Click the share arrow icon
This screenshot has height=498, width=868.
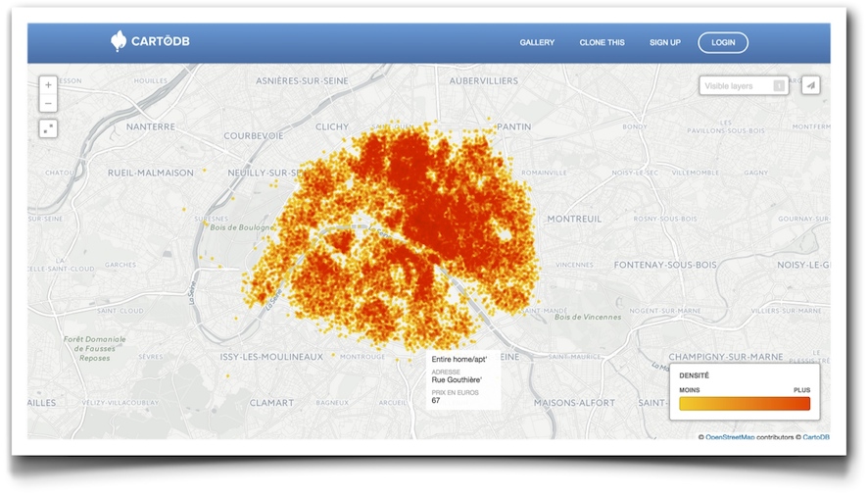(x=810, y=86)
